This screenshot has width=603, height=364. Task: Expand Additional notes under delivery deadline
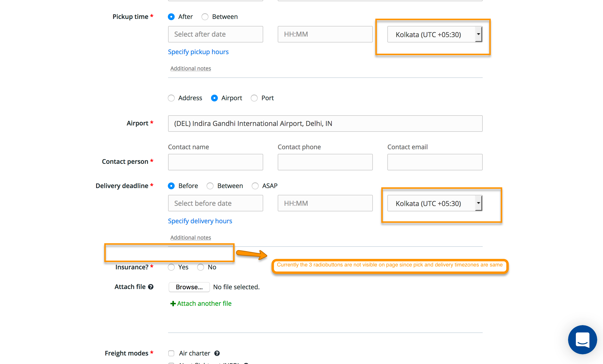point(190,237)
